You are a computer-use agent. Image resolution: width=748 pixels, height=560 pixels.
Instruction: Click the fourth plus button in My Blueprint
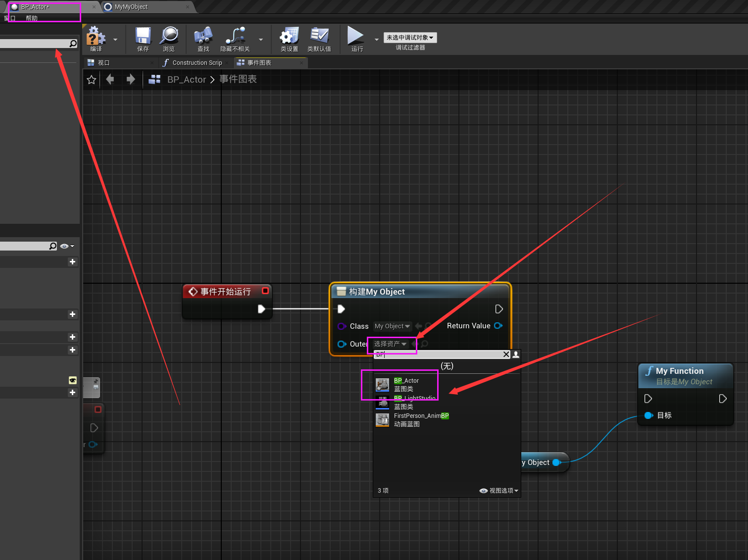point(73,350)
